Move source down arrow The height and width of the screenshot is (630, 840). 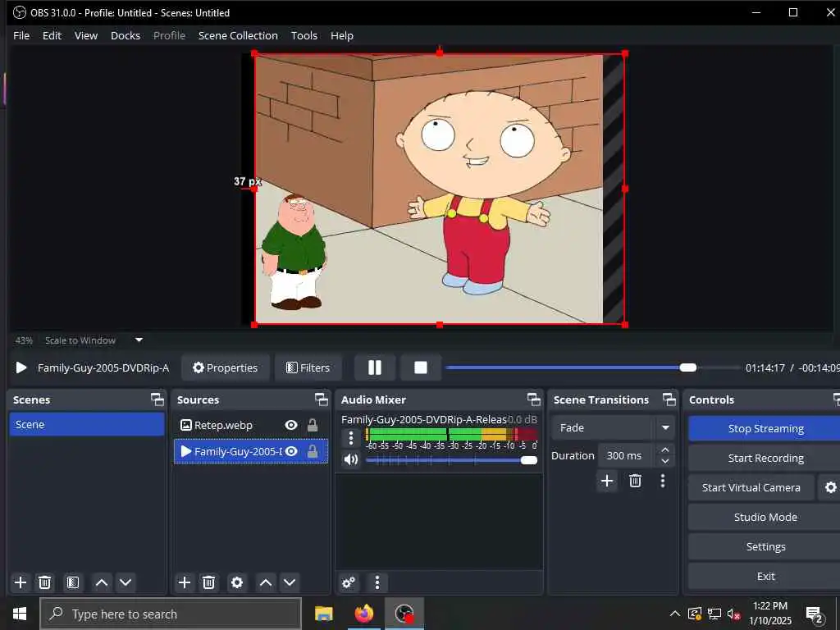pos(290,582)
